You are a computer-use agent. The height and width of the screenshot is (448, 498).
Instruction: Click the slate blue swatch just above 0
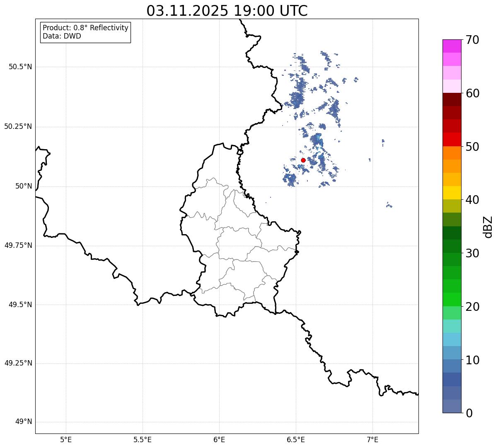(x=452, y=406)
